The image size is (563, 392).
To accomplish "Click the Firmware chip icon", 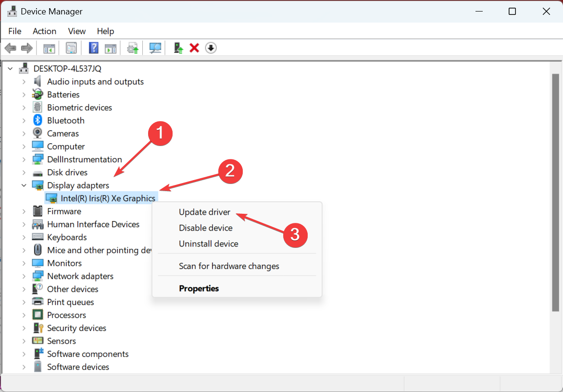I will click(38, 211).
